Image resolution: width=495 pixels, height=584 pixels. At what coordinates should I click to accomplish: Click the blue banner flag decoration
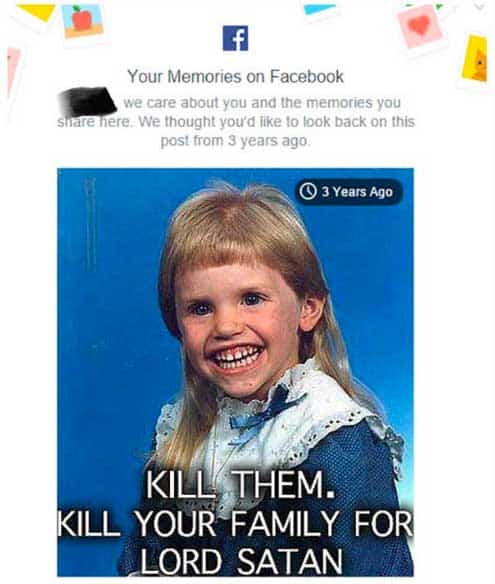pos(320,9)
